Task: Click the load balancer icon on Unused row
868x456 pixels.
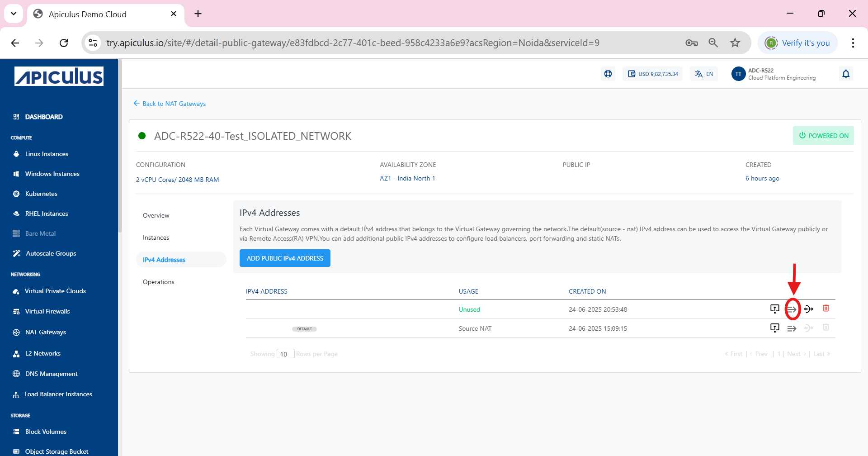Action: 775,309
